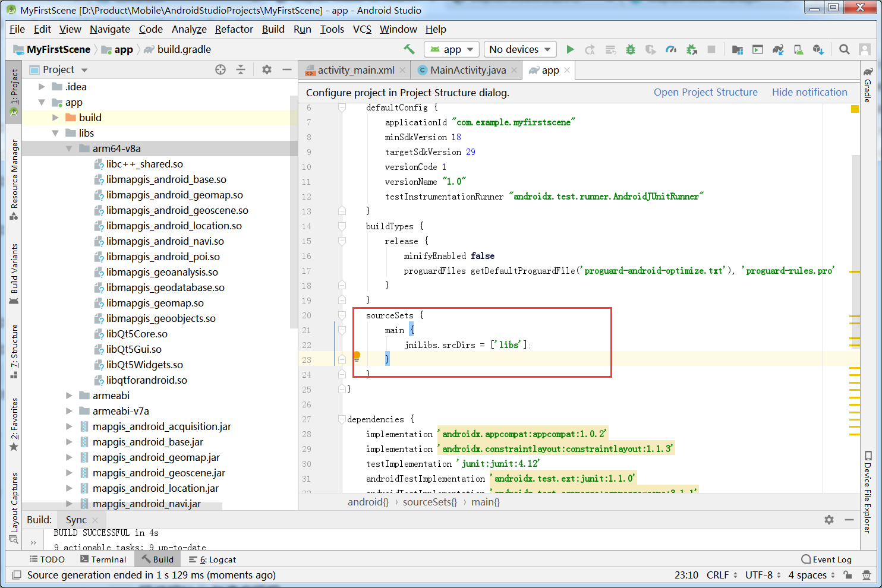This screenshot has width=882, height=588.
Task: Collapse the arm64-v8a folder
Action: (x=69, y=148)
